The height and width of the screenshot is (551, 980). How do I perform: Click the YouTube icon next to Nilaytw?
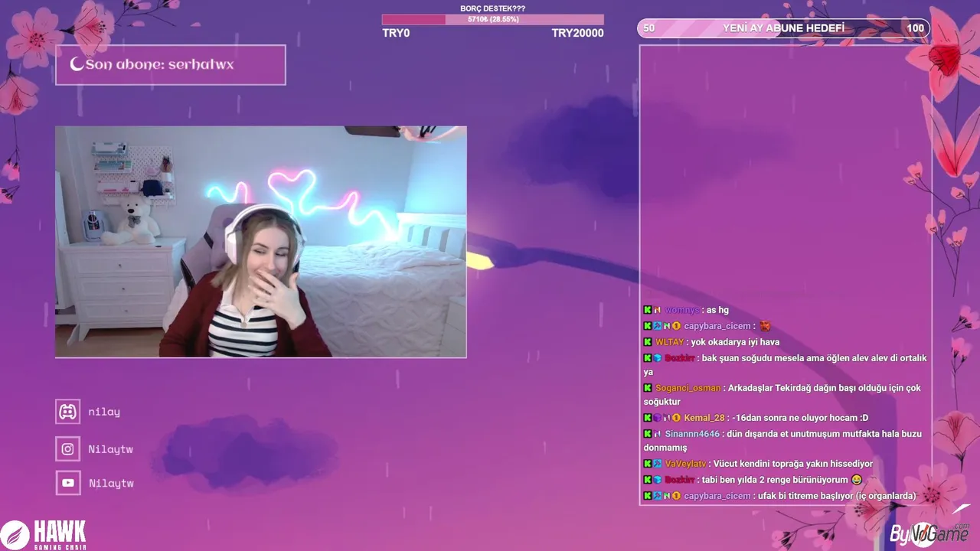[x=68, y=483]
